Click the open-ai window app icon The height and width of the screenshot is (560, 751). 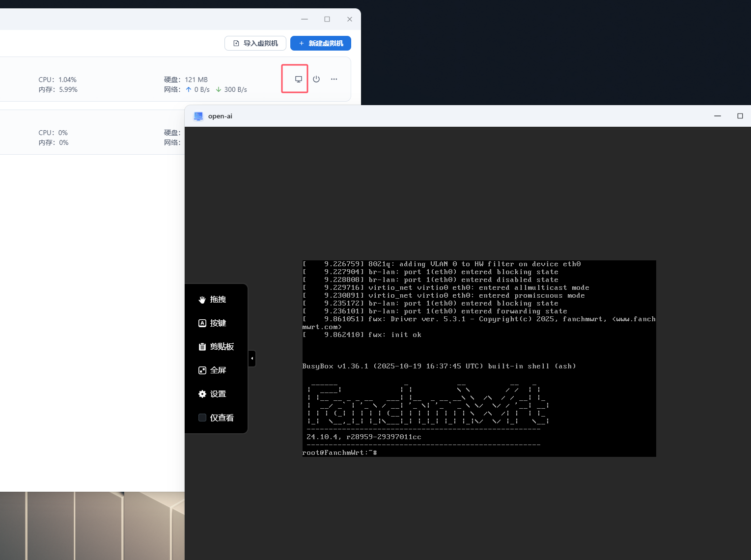point(198,116)
